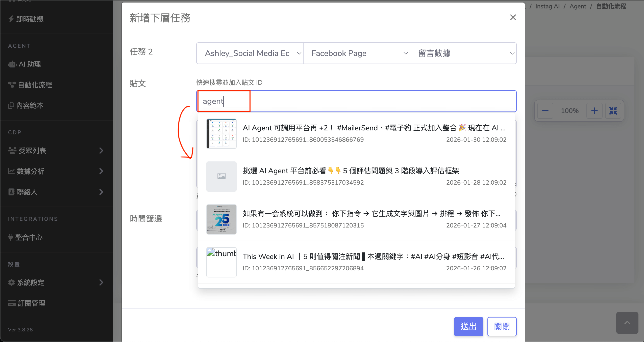This screenshot has height=342, width=644.
Task: Open 自動化流程 workflow icon in sidebar
Action: 12,85
